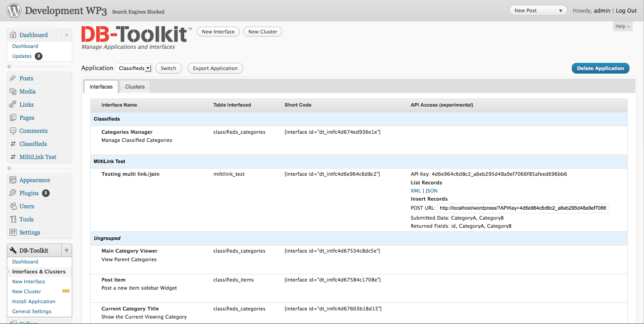The width and height of the screenshot is (644, 324).
Task: Click the Media icon in sidebar
Action: tap(13, 91)
